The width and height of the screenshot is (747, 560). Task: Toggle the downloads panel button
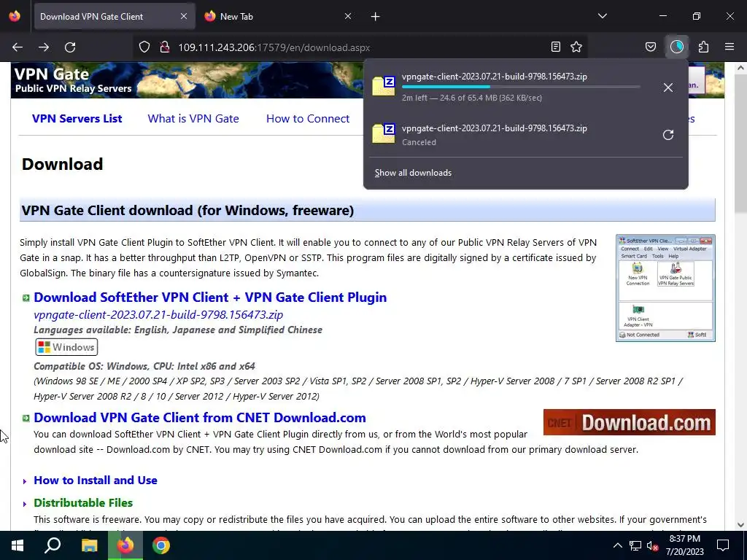(x=677, y=47)
